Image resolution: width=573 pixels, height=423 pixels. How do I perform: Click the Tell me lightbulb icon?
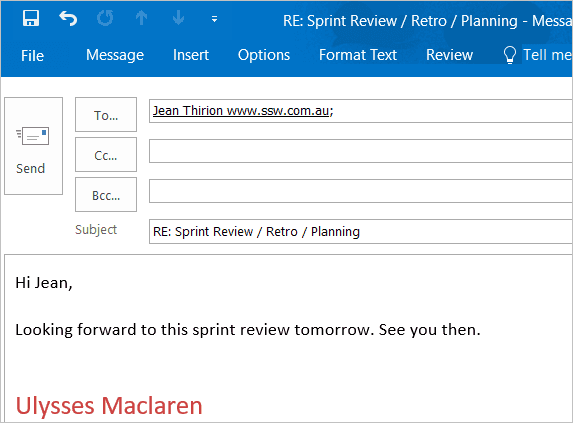click(509, 55)
